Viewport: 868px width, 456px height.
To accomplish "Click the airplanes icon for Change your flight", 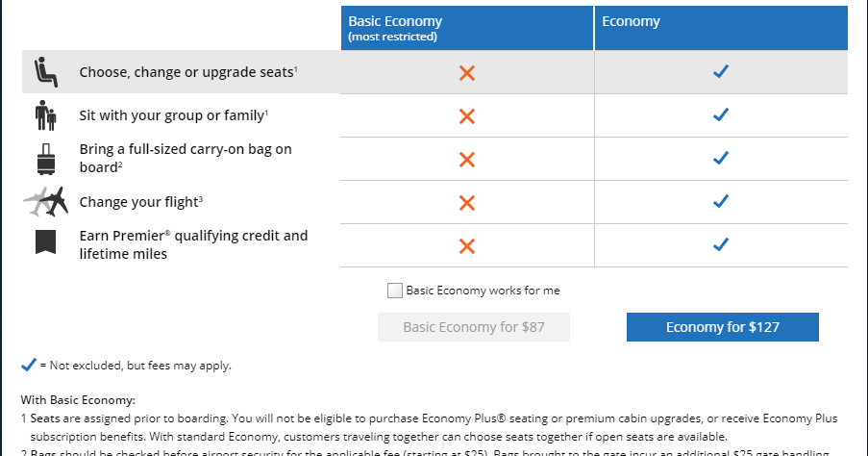I will [x=45, y=202].
